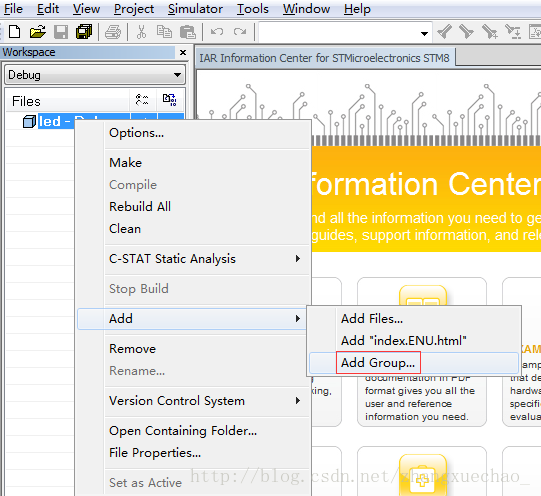Click the user guides book card icon
Screen dimensions: 541x496
(x=423, y=296)
